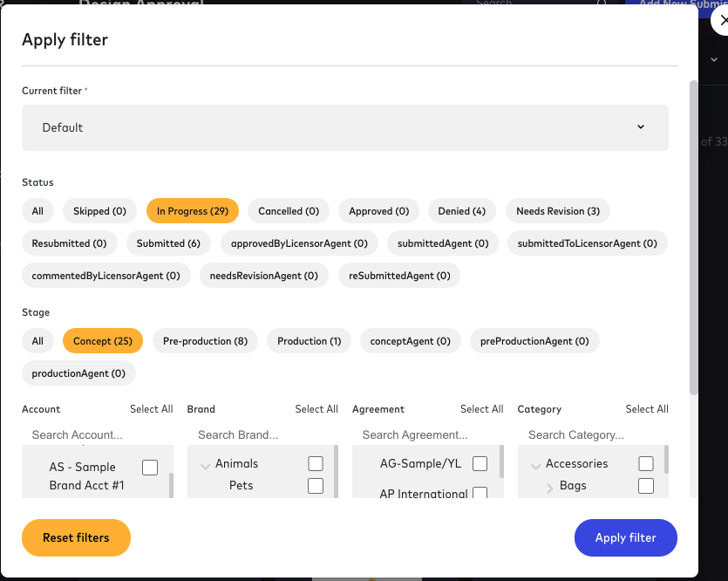Image resolution: width=728 pixels, height=581 pixels.
Task: Click Select All above the Category list
Action: (647, 408)
